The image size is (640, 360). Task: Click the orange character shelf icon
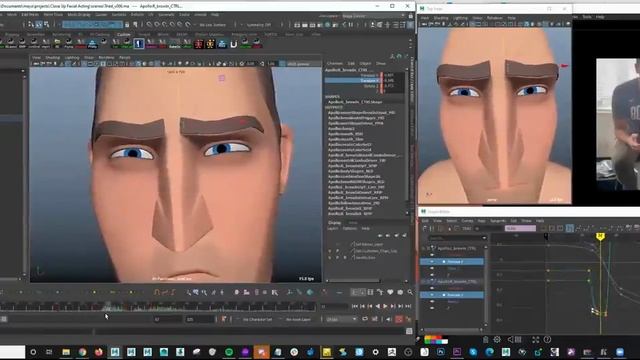210,44
